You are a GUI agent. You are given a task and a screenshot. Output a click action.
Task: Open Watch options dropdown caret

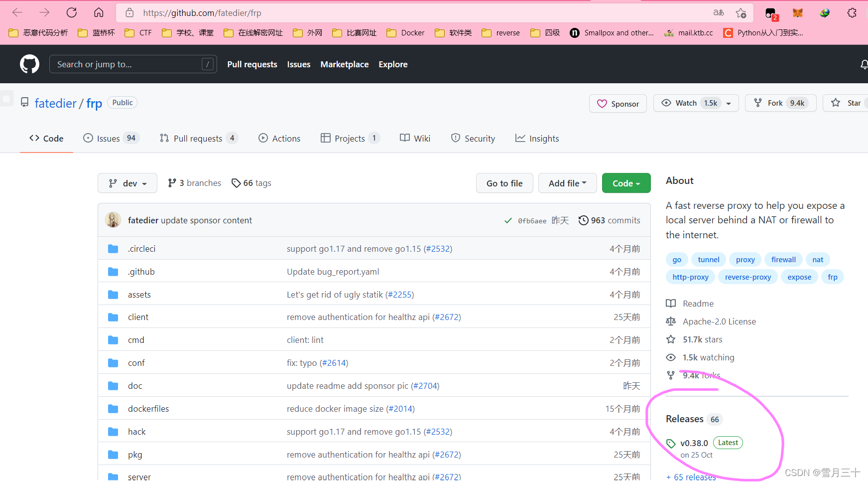pos(729,103)
